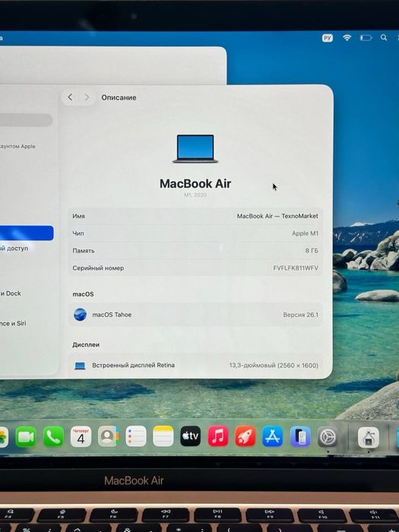The width and height of the screenshot is (399, 532).
Task: Open the macOS Tahoe row
Action: pos(195,315)
